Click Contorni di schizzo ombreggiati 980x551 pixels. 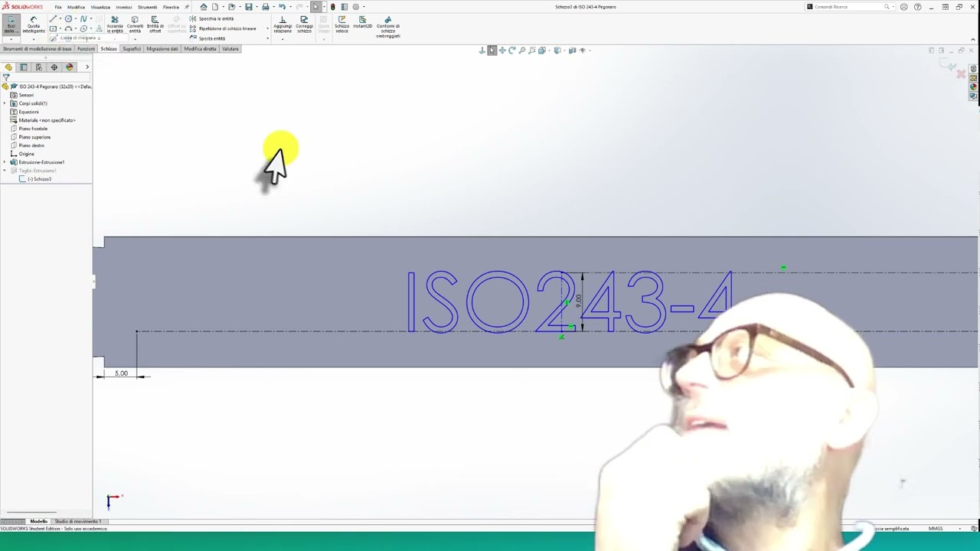[x=387, y=26]
